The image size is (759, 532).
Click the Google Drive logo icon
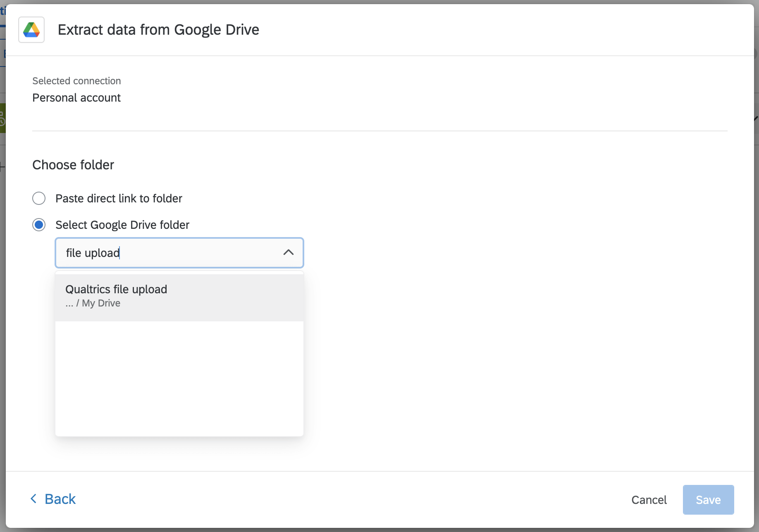(31, 29)
